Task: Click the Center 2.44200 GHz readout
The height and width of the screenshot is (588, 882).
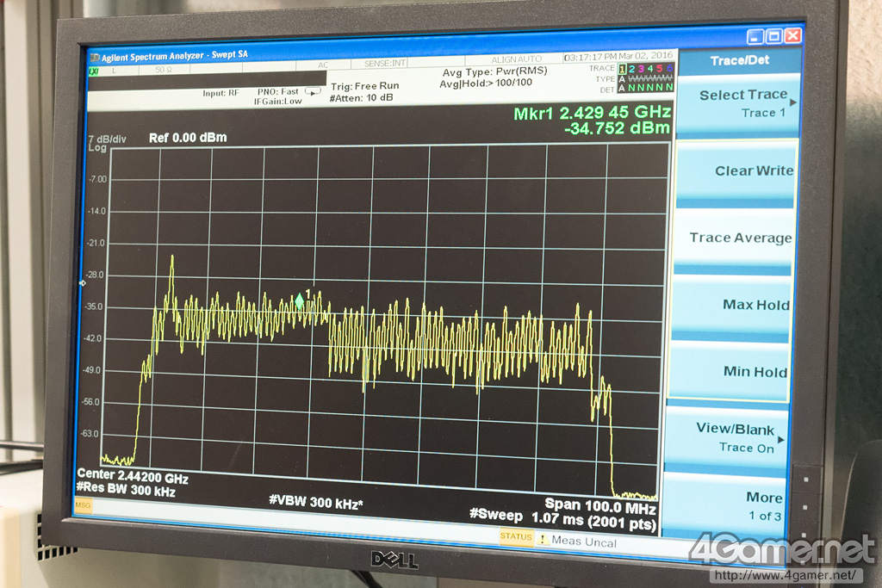Action: 133,477
